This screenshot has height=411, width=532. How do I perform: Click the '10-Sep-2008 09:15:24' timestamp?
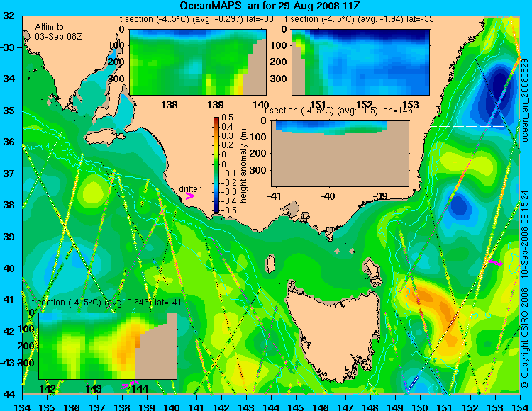pyautogui.click(x=525, y=235)
